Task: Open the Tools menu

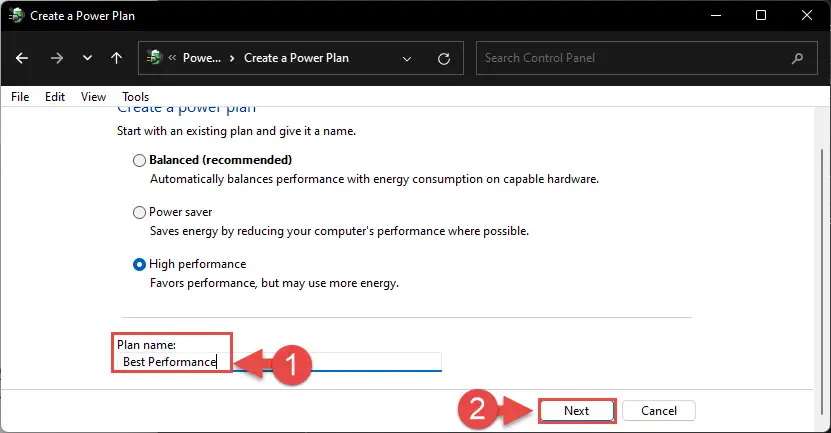Action: coord(136,97)
